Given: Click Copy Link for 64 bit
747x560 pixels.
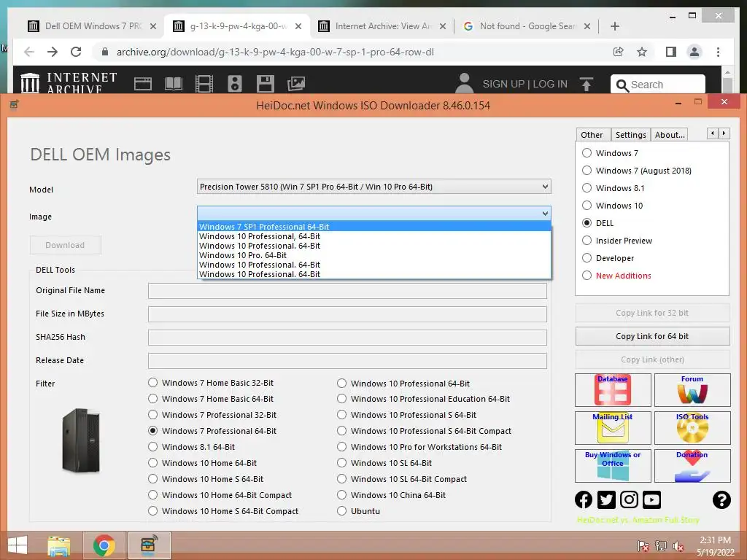Looking at the screenshot, I should click(x=652, y=336).
